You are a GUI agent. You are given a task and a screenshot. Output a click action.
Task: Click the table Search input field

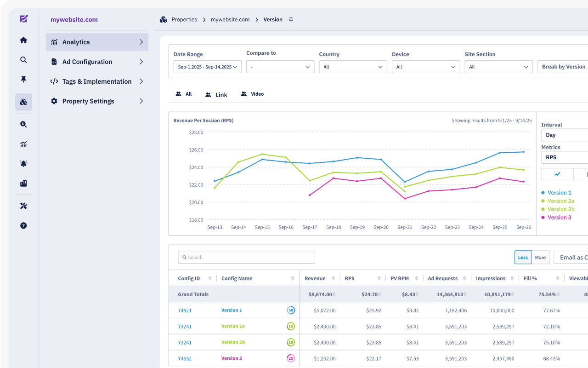click(x=247, y=257)
